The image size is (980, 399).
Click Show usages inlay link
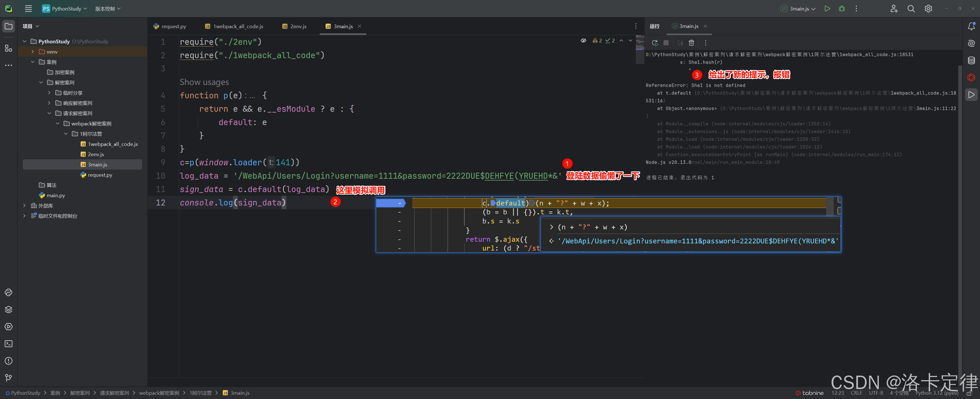pyautogui.click(x=204, y=82)
